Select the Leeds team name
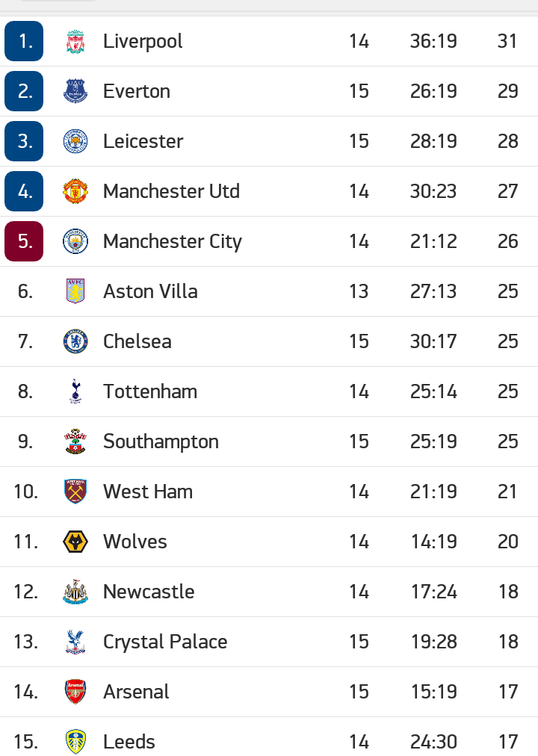The image size is (538, 756). click(129, 742)
